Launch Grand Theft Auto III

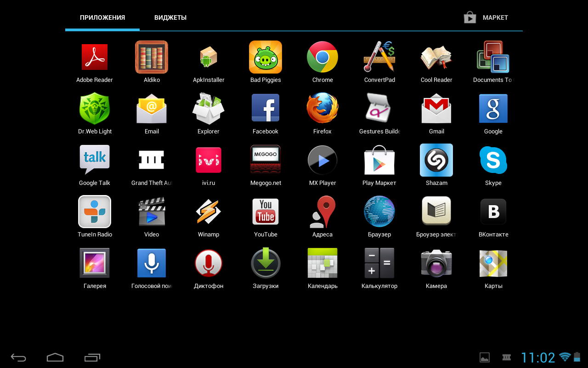click(152, 160)
